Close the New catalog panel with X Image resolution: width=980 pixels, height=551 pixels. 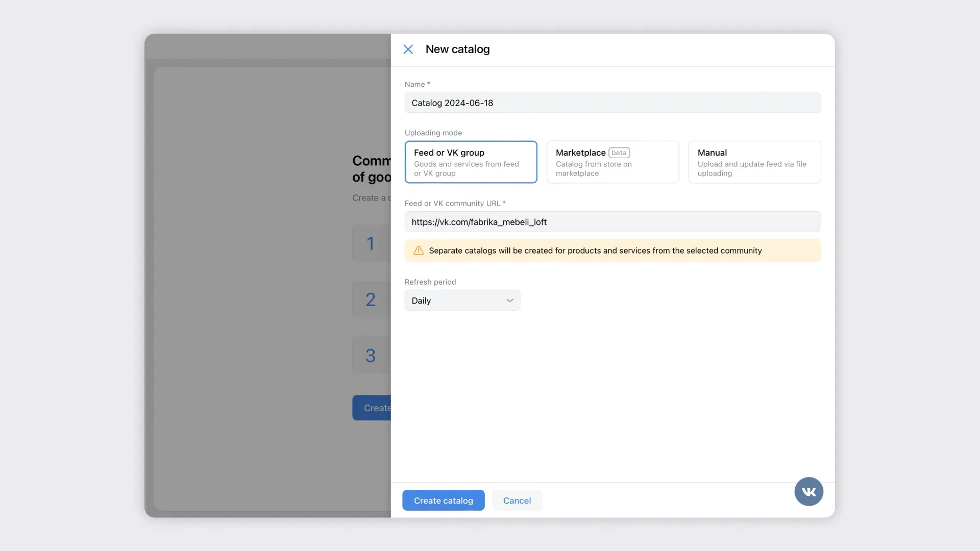pyautogui.click(x=408, y=49)
